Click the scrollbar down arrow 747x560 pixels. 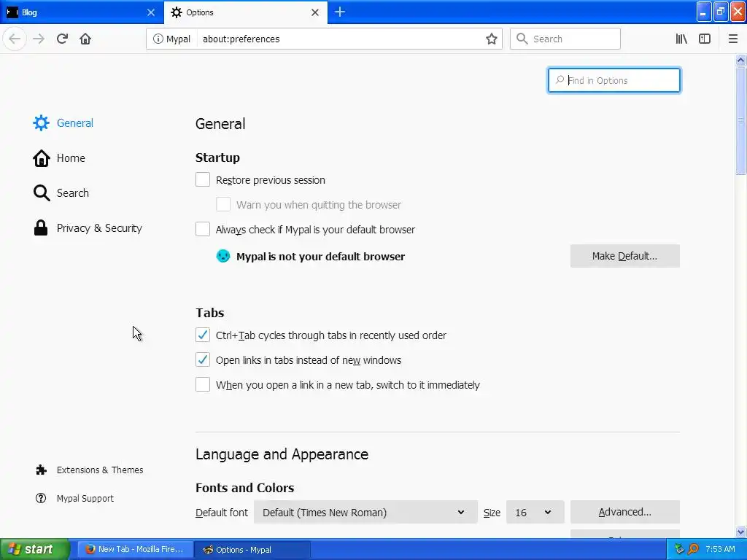click(740, 532)
